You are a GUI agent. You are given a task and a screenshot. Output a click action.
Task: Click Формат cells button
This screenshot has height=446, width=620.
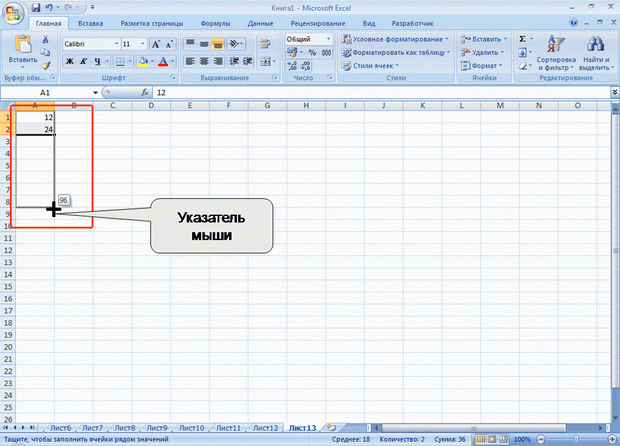[x=481, y=66]
